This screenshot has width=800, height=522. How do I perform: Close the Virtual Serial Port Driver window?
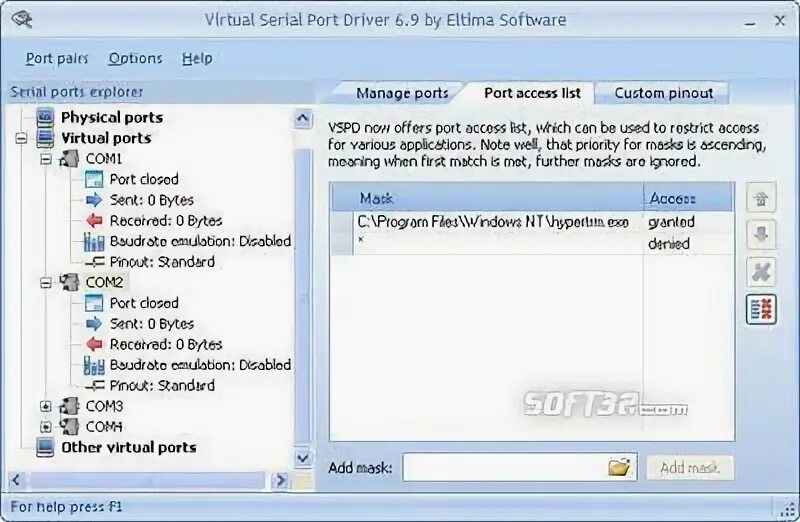780,21
